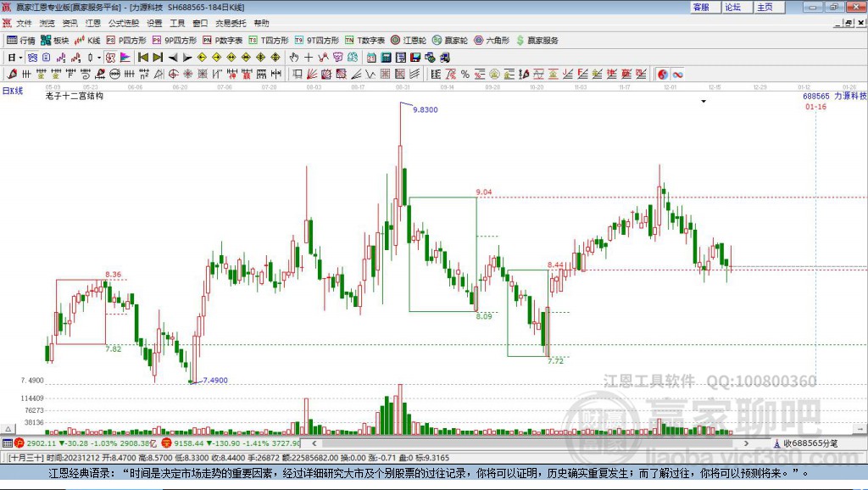This screenshot has height=490, width=868.
Task: Open the 交易委托 menu
Action: (231, 23)
